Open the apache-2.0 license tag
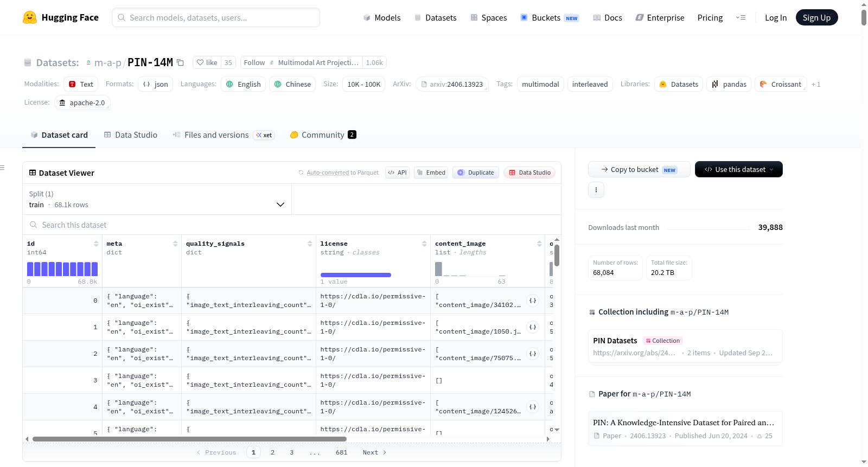 click(x=82, y=103)
